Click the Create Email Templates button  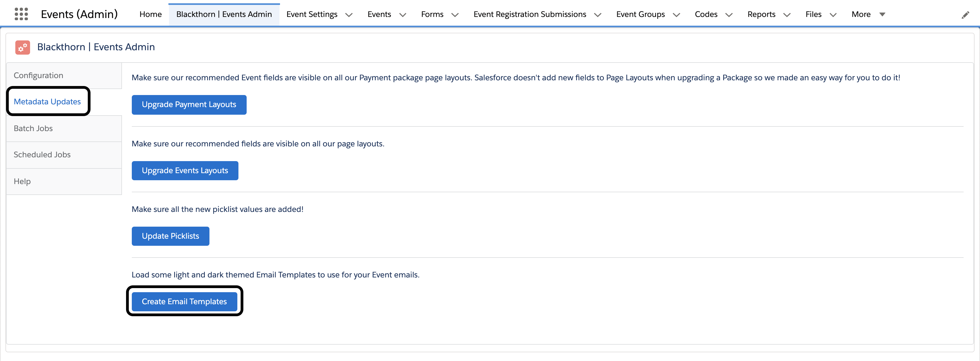point(184,301)
